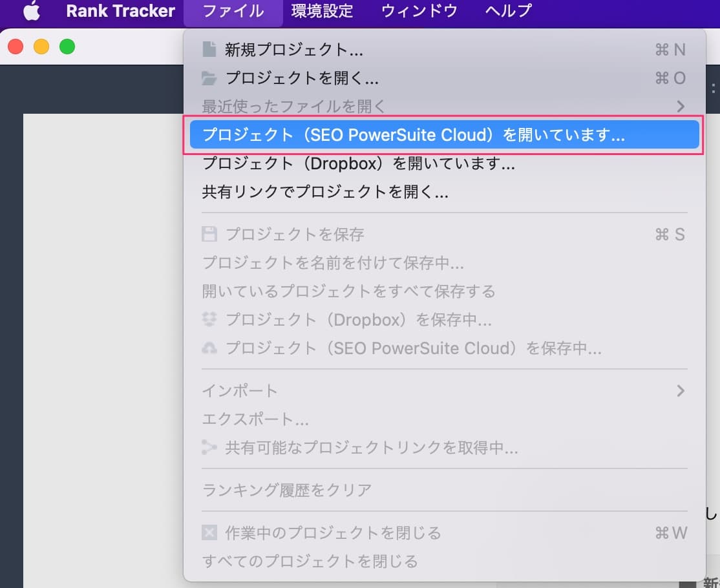Open the インポート submenu
720x588 pixels.
tap(444, 391)
